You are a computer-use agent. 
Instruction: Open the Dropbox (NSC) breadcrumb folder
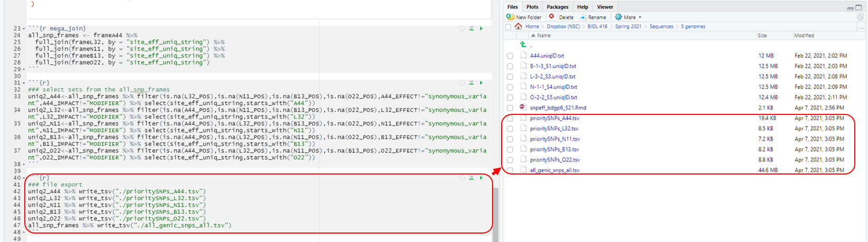[x=563, y=26]
